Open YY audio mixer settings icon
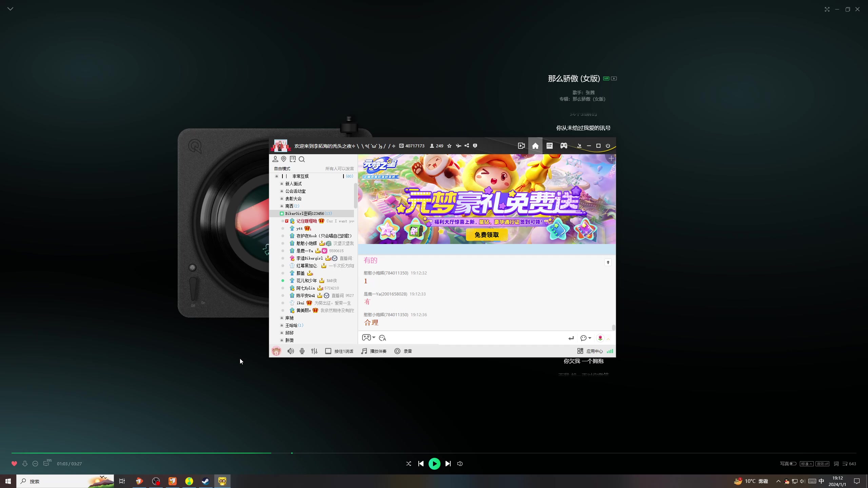The width and height of the screenshot is (868, 488). point(314,351)
